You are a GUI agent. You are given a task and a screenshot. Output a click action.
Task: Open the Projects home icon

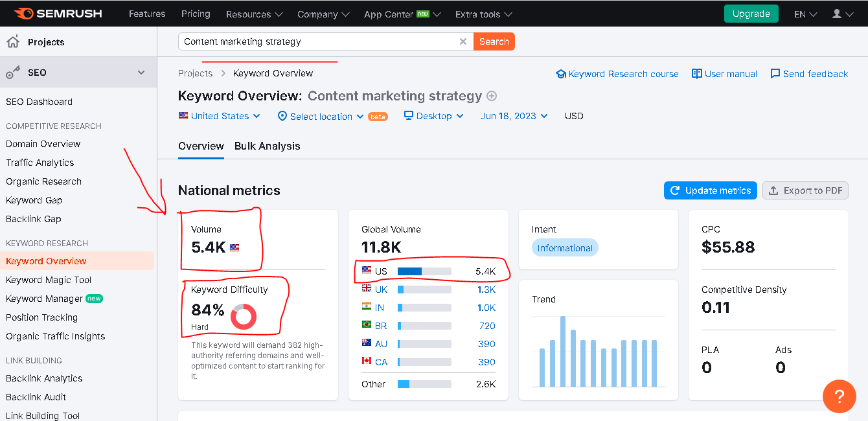coord(12,42)
